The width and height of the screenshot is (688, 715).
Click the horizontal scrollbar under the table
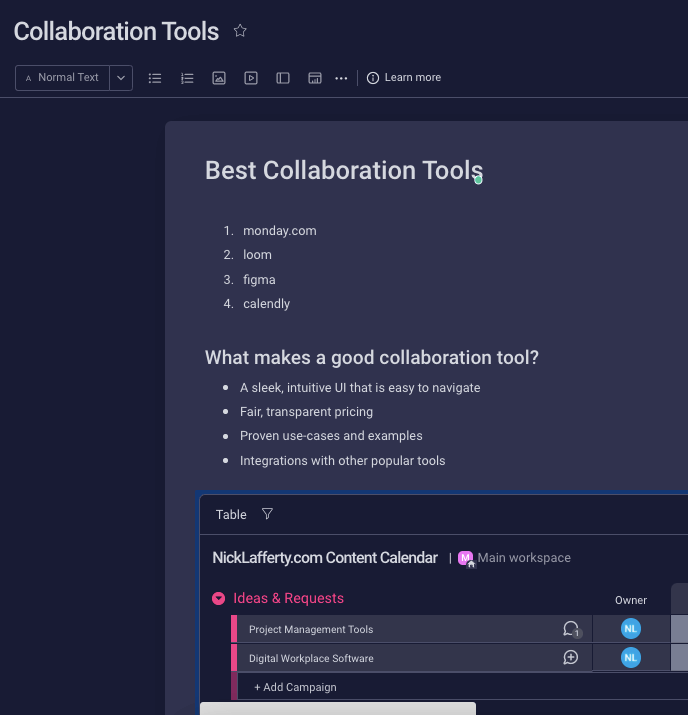click(338, 709)
